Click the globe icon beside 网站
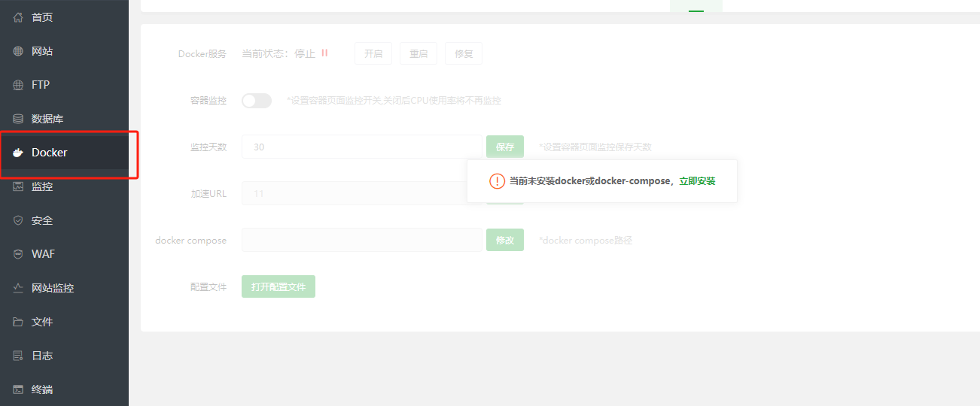The width and height of the screenshot is (980, 406). coord(19,51)
